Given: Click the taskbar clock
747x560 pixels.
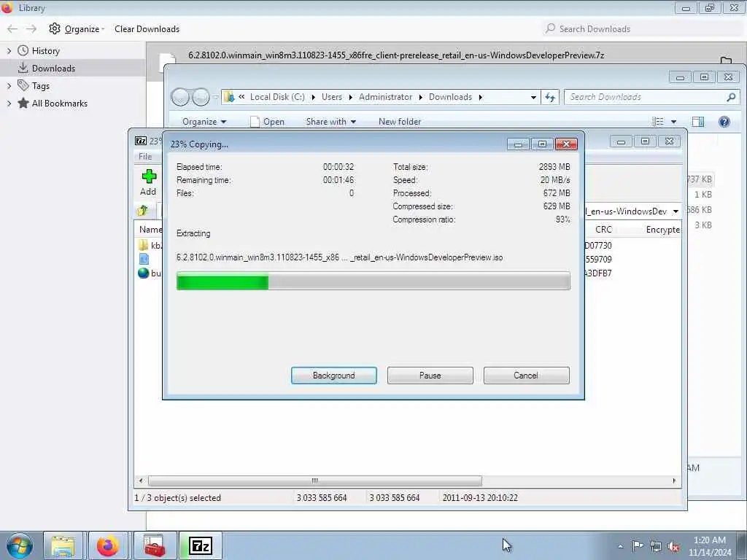Looking at the screenshot, I should click(x=709, y=546).
